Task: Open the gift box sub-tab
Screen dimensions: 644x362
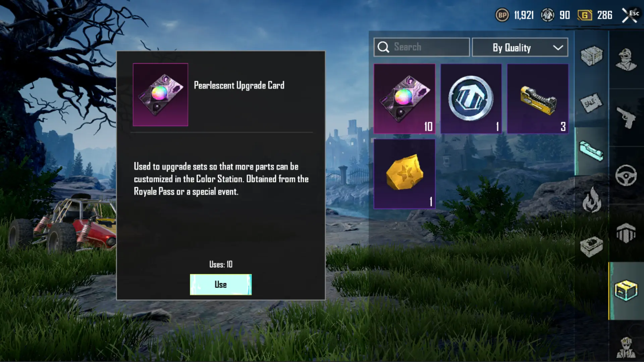Action: [x=592, y=247]
